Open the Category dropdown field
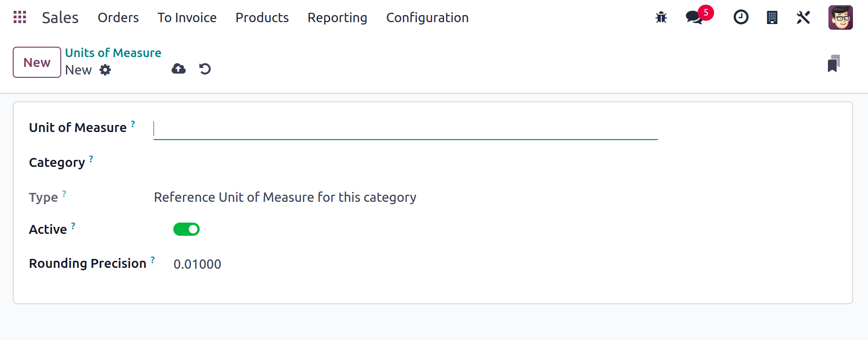The image size is (868, 340). (x=406, y=163)
